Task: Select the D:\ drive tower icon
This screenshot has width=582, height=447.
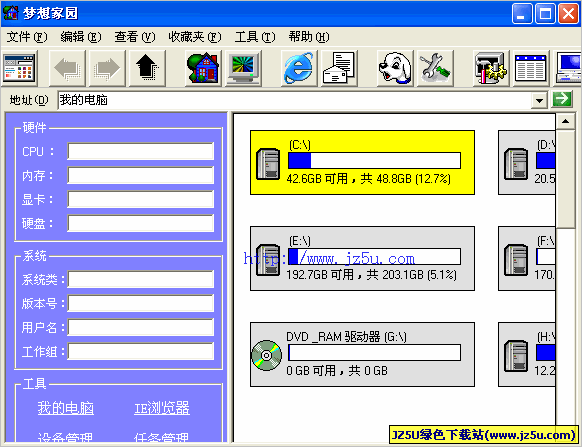Action: pos(516,164)
